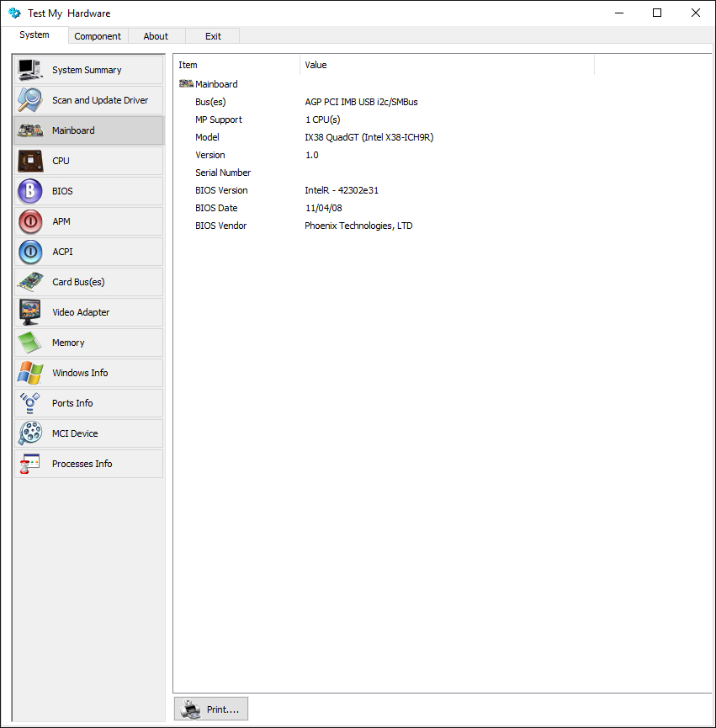
Task: Choose Windows Info label in sidebar
Action: pos(80,373)
